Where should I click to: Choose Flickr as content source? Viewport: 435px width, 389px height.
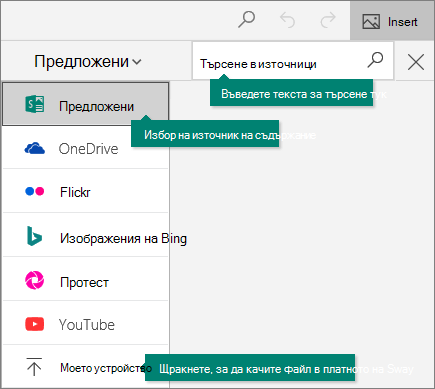pos(86,192)
